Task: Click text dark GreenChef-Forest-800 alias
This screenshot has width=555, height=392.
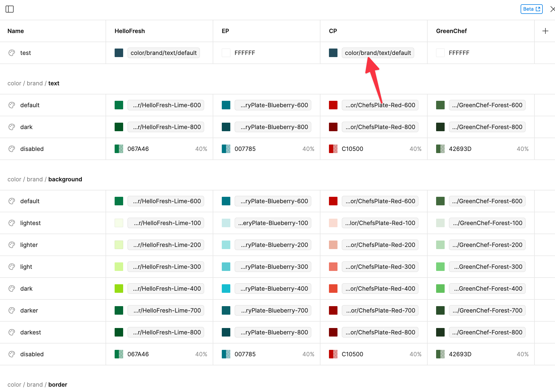Action: [x=487, y=127]
